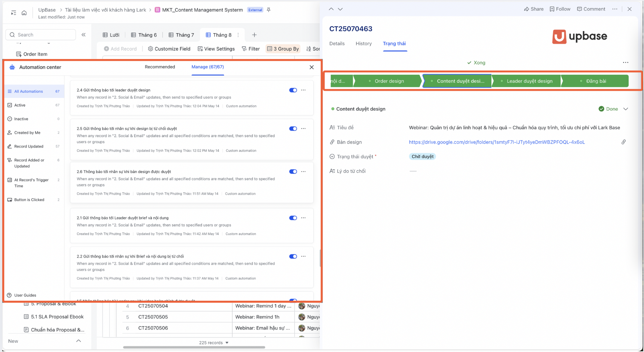644x352 pixels.
Task: Open more options for automation 2.6
Action: click(x=303, y=172)
